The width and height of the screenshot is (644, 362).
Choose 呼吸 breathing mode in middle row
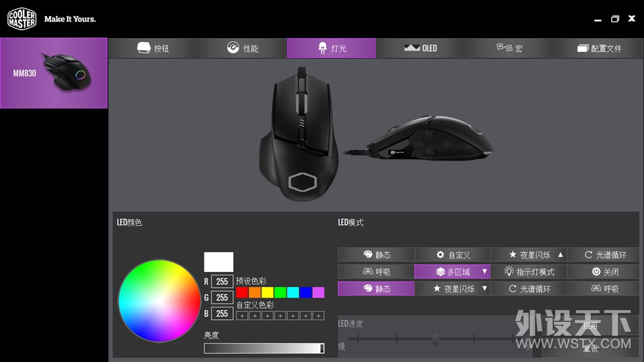point(376,271)
